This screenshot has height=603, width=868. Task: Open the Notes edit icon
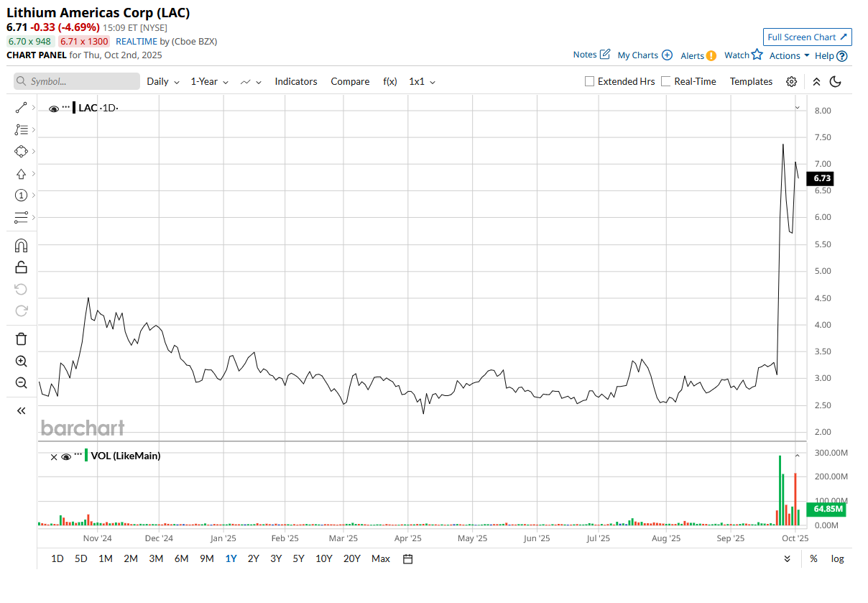click(x=605, y=55)
